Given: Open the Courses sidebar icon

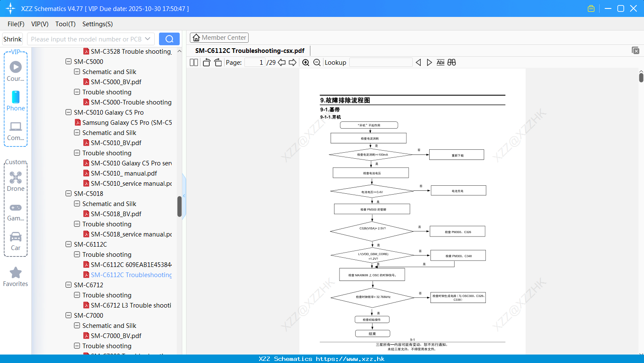Looking at the screenshot, I should (x=16, y=71).
